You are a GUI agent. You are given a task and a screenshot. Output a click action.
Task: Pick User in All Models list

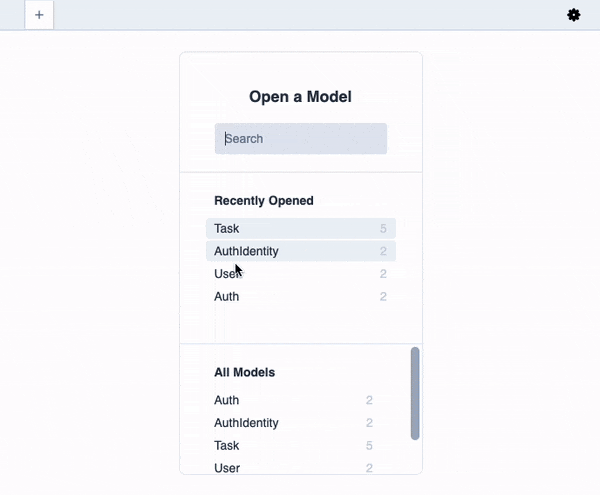tap(227, 468)
